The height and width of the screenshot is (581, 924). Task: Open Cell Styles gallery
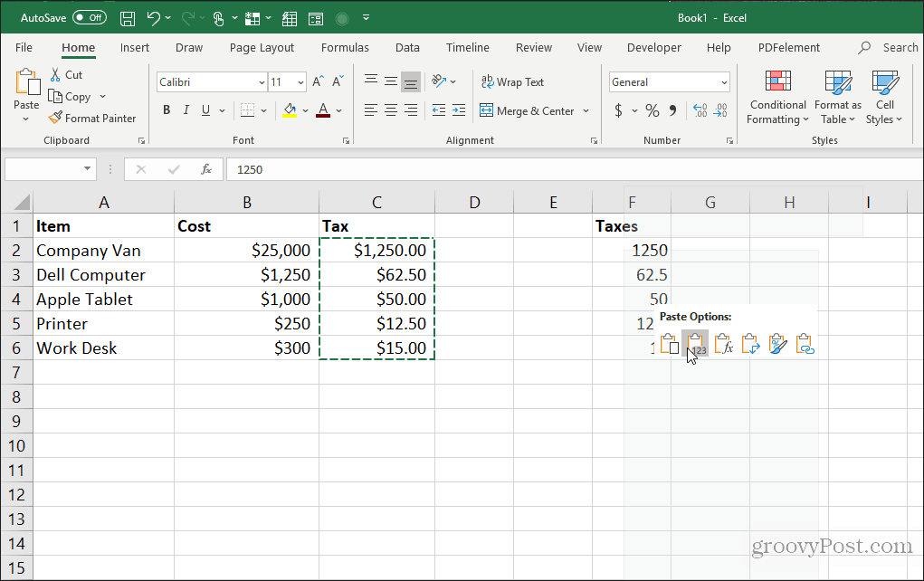pos(884,97)
